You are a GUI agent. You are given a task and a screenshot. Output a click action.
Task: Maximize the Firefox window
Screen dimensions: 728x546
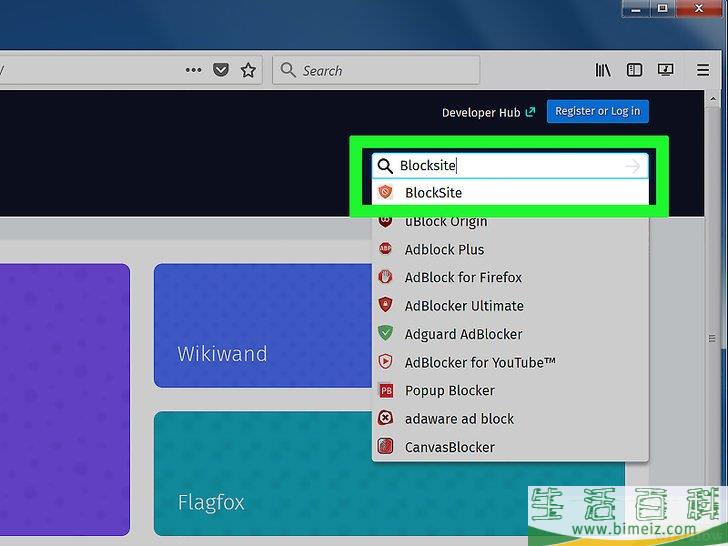(663, 8)
